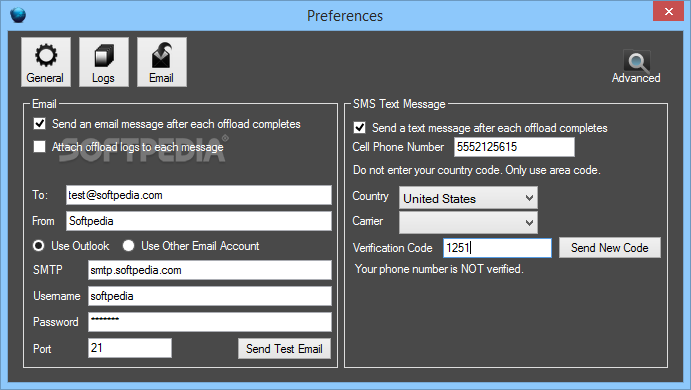Open the General preferences gear icon

pos(46,62)
